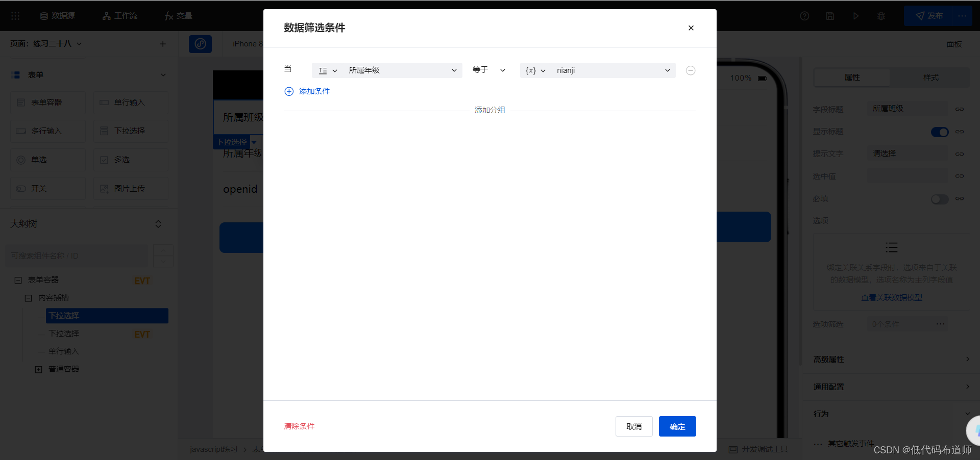Collapse the 内容插槽 tree node

click(29, 298)
